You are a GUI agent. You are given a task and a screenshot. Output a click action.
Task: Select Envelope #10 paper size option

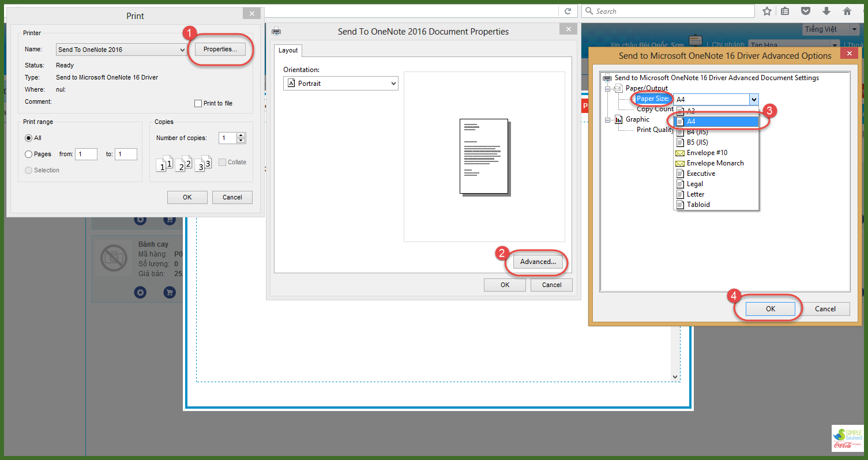coord(707,153)
